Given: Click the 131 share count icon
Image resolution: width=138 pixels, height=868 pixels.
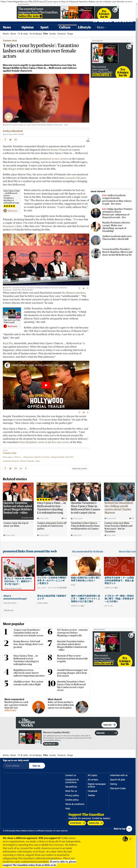Looking at the screenshot, I should (x=88, y=140).
